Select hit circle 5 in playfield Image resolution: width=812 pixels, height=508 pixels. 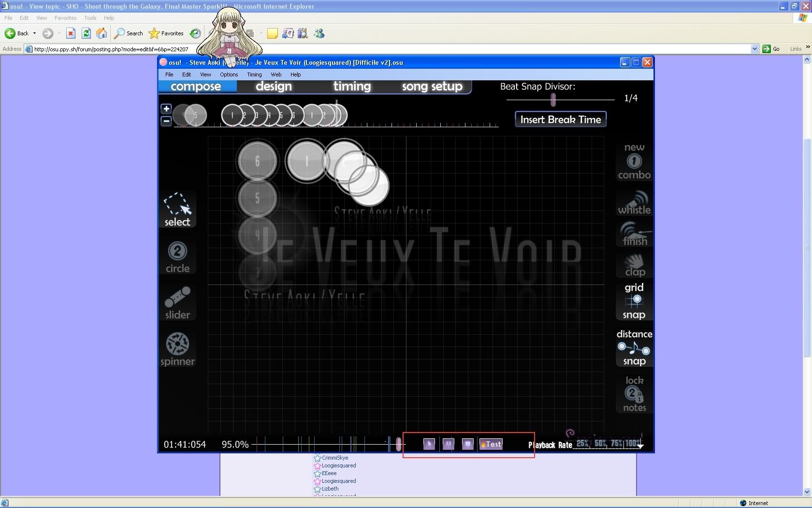[257, 198]
